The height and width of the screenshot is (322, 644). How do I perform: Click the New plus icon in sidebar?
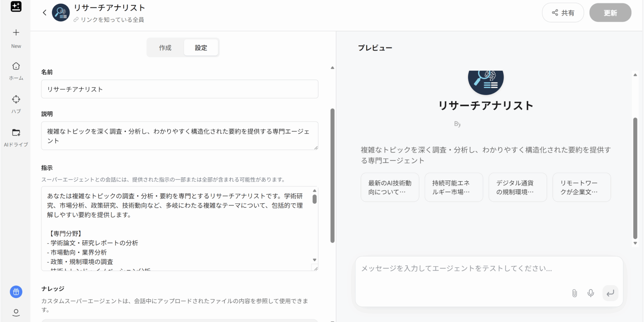(16, 33)
